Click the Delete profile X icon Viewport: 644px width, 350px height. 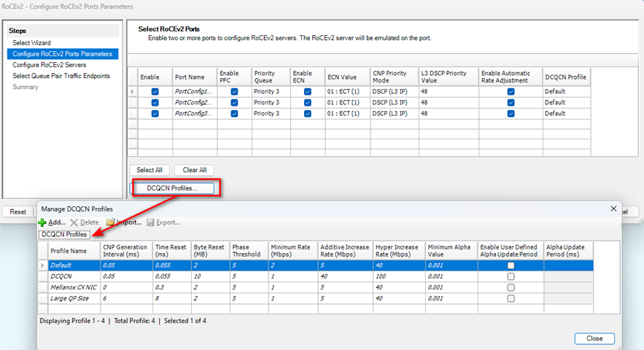click(x=74, y=222)
